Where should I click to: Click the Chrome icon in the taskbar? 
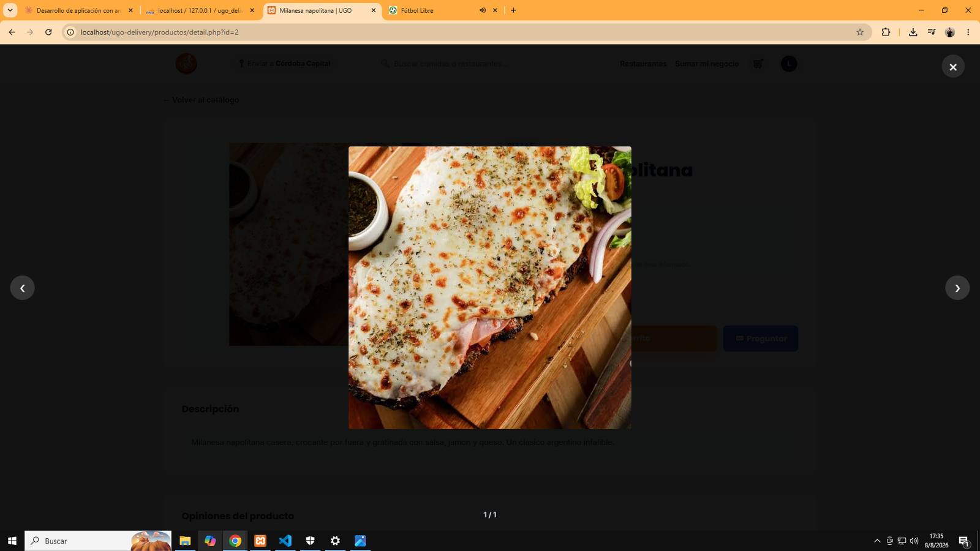tap(235, 541)
